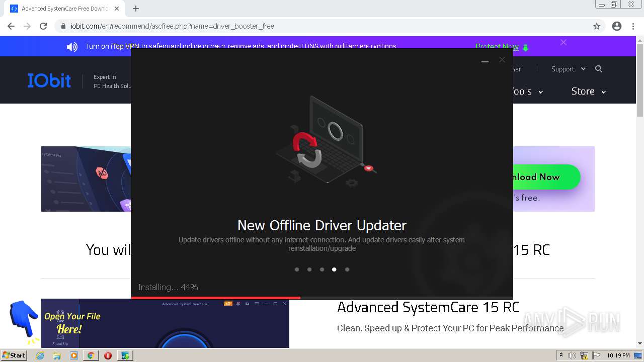The height and width of the screenshot is (362, 644).
Task: Close the Driver Booster installer window
Action: [502, 60]
